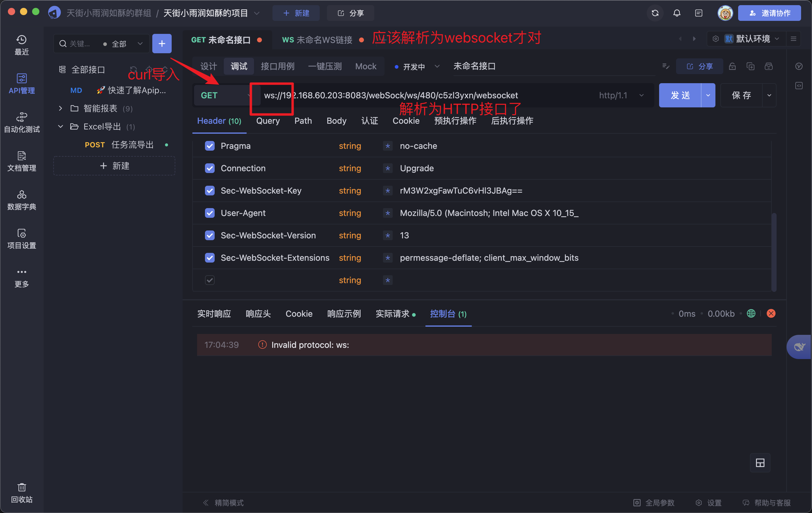The image size is (812, 513).
Task: Select API管理 in the sidebar
Action: pos(21,84)
